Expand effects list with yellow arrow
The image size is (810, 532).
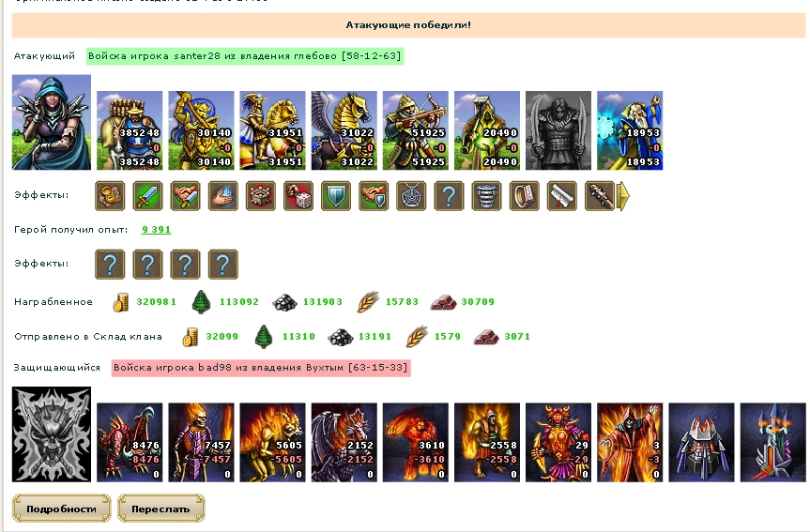(x=623, y=196)
